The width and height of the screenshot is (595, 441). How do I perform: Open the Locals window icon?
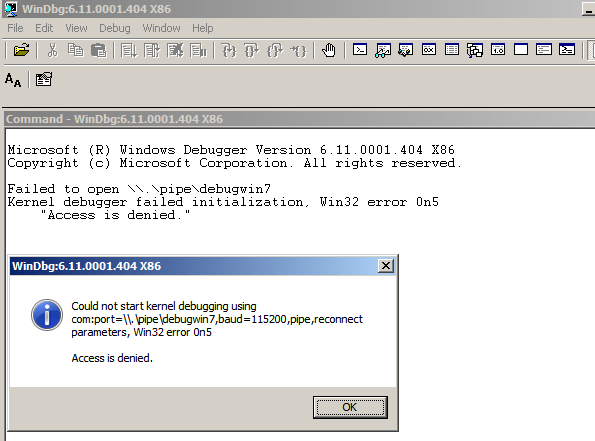(406, 50)
